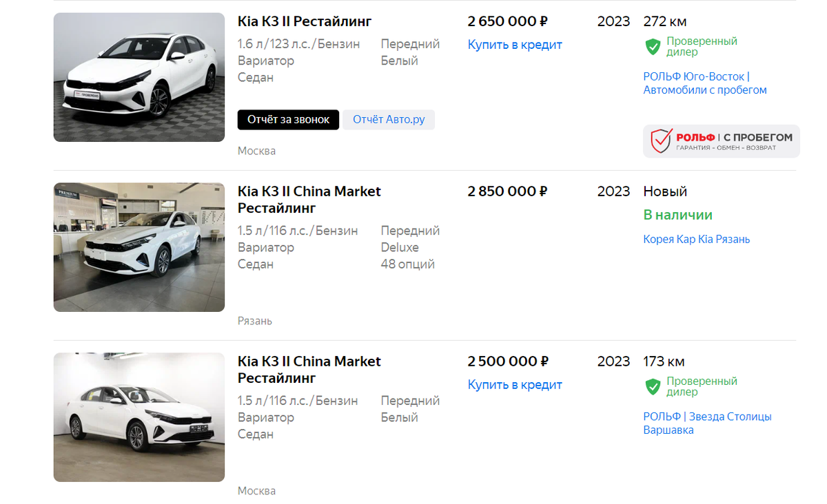
Task: Open the Kia K3 China Market listing in Рязань
Action: coord(309,200)
